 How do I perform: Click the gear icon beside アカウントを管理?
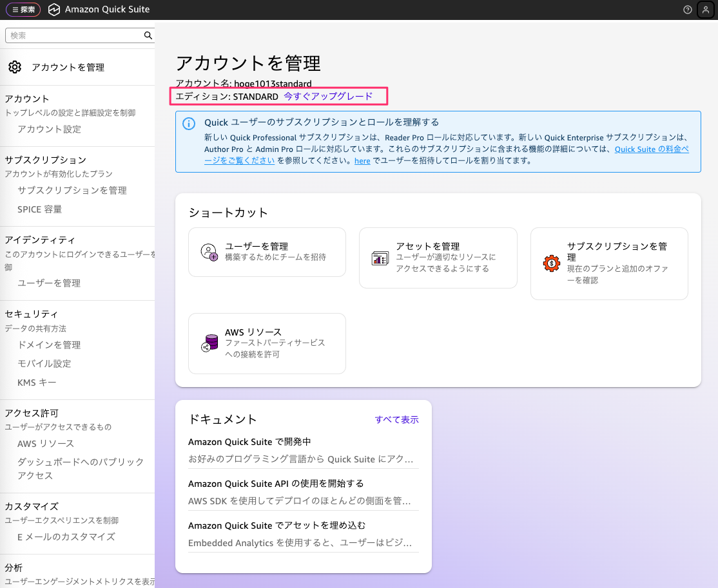tap(15, 67)
